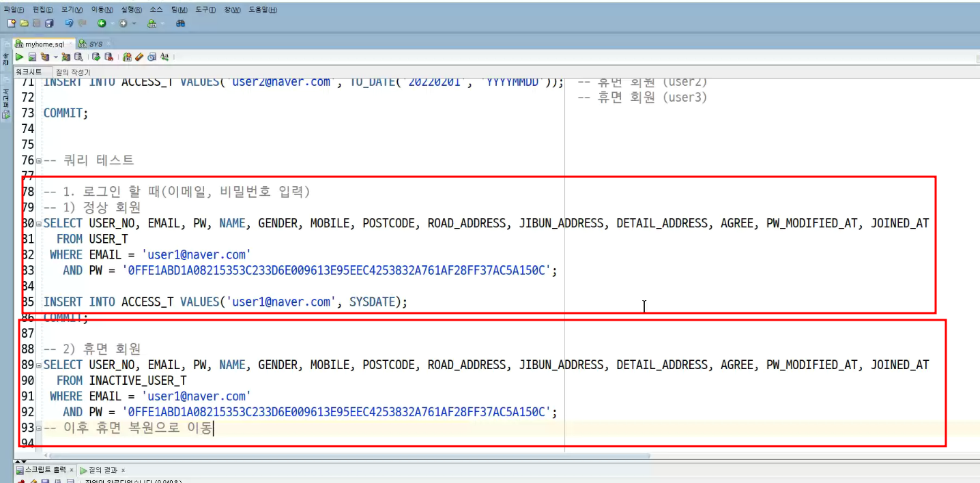
Task: Open the 파일(F) menu
Action: click(14, 10)
